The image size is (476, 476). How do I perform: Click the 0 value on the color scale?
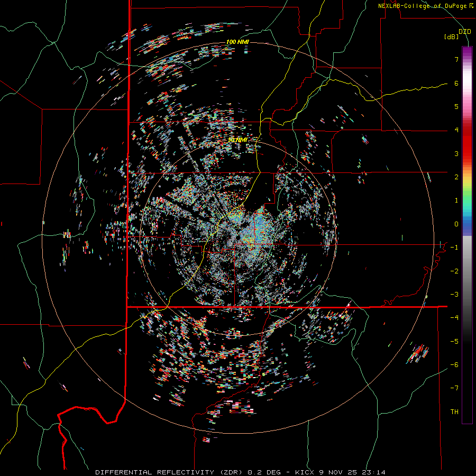tap(456, 224)
